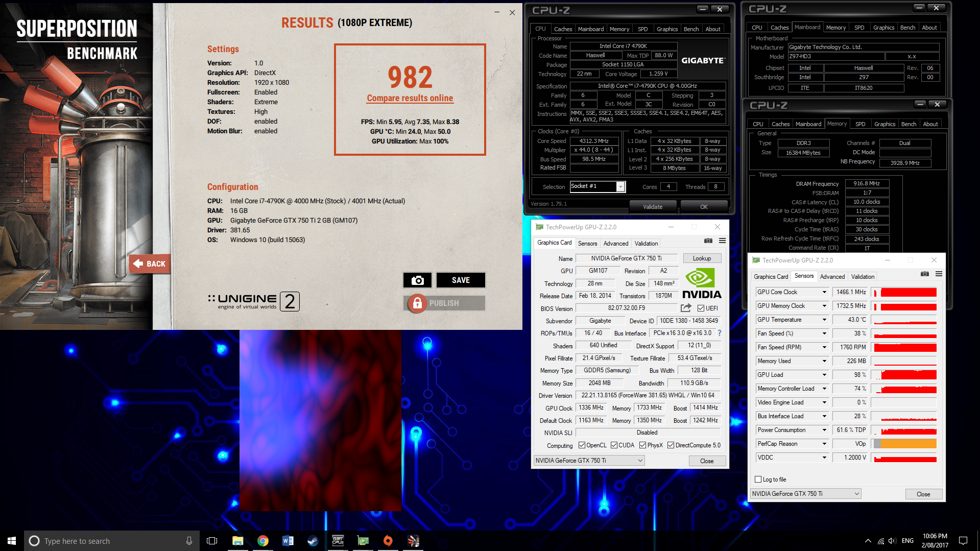Screen dimensions: 980x551
Task: Click the Superposition benchmark taskbar icon
Action: (x=413, y=541)
